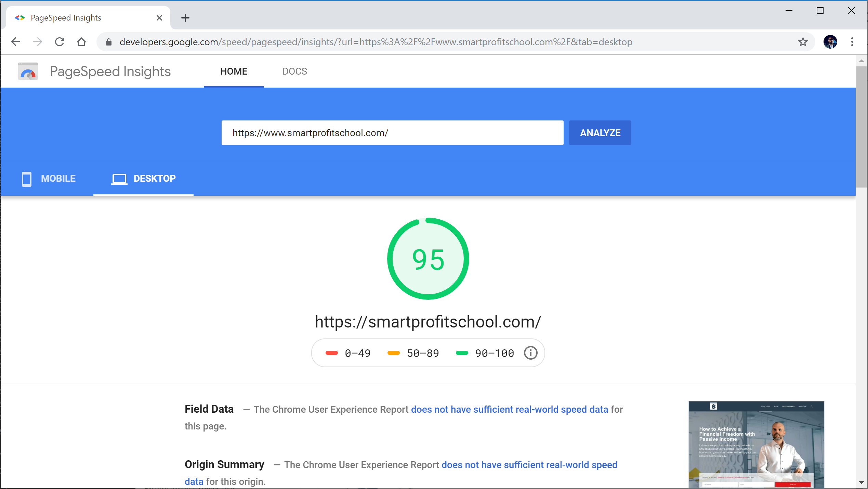Click the orange 50–89 legend marker
Image resolution: width=868 pixels, height=489 pixels.
[393, 353]
